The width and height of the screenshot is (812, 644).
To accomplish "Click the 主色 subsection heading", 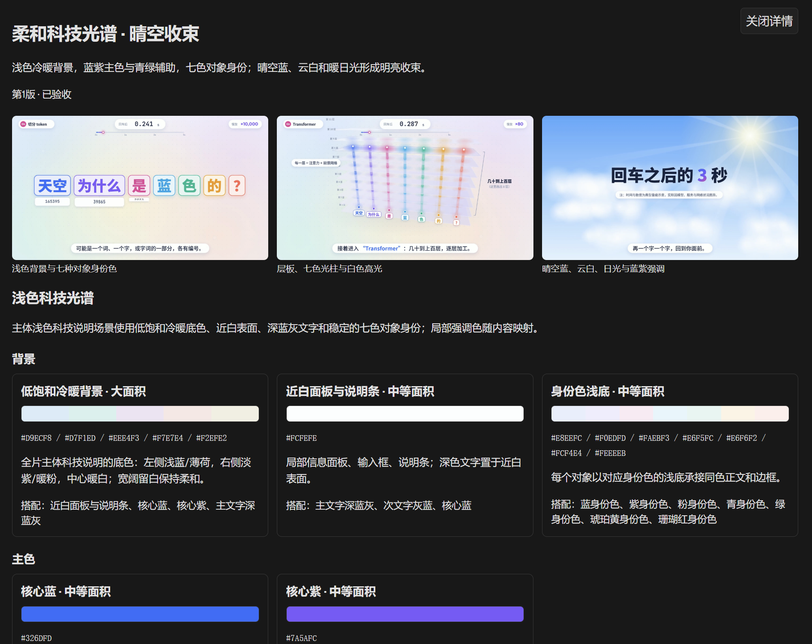I will click(24, 559).
